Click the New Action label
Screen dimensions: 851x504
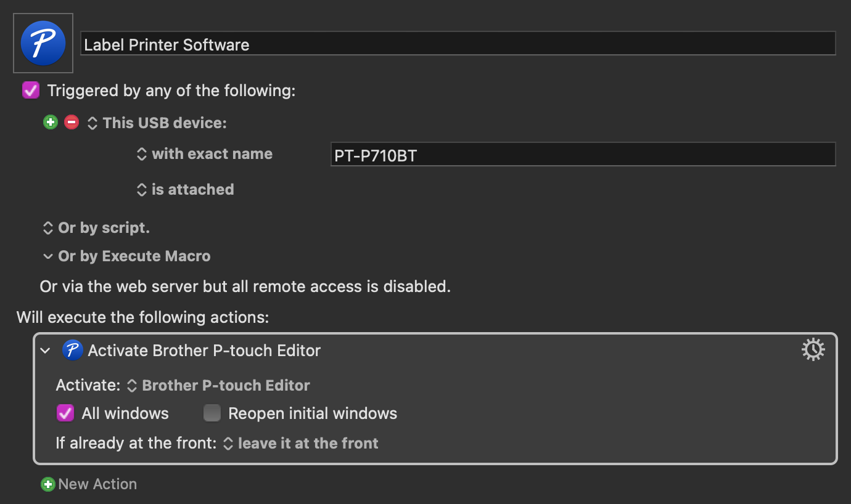click(x=97, y=484)
